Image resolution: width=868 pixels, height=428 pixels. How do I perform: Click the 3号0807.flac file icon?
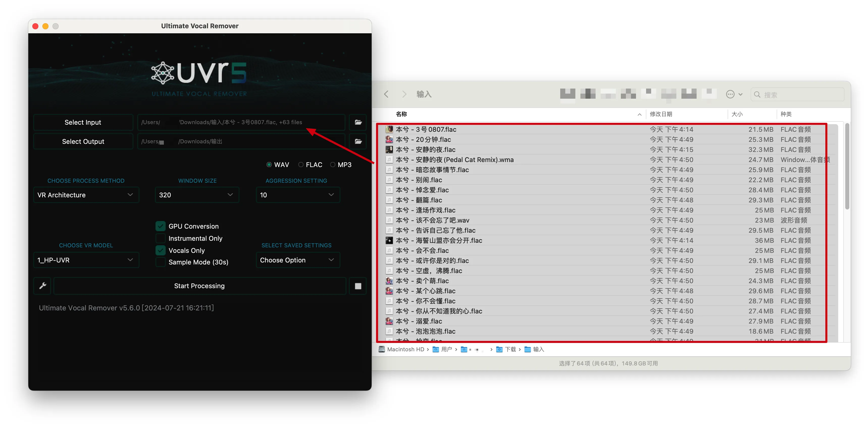click(389, 129)
